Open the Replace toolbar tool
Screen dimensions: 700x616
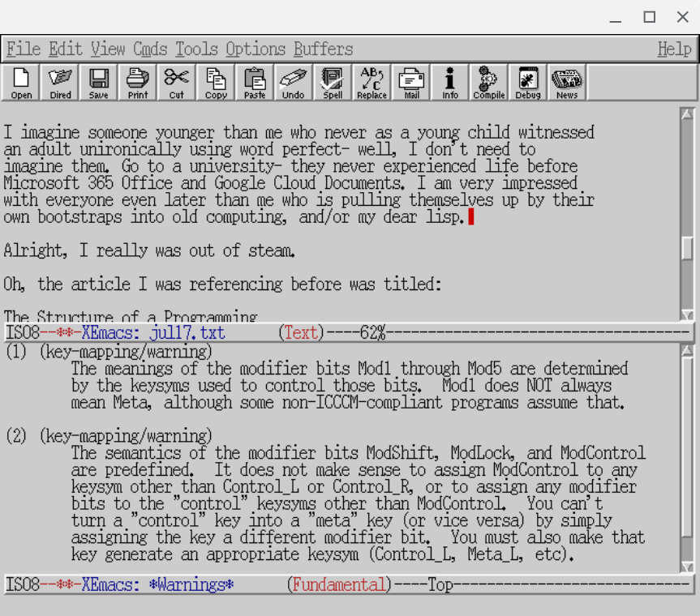tap(371, 83)
